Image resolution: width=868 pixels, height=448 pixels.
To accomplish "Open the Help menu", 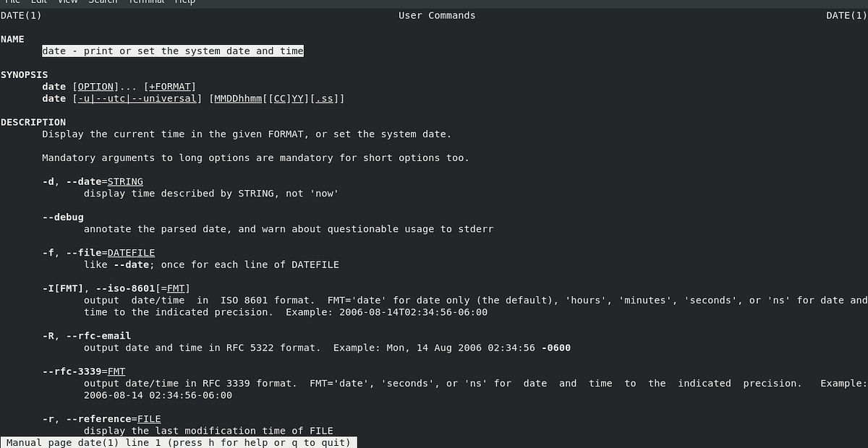I will pos(185,2).
